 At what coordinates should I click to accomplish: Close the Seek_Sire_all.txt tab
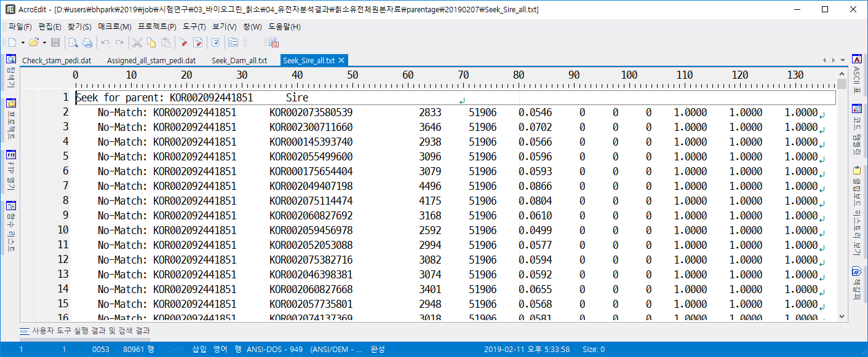(341, 60)
